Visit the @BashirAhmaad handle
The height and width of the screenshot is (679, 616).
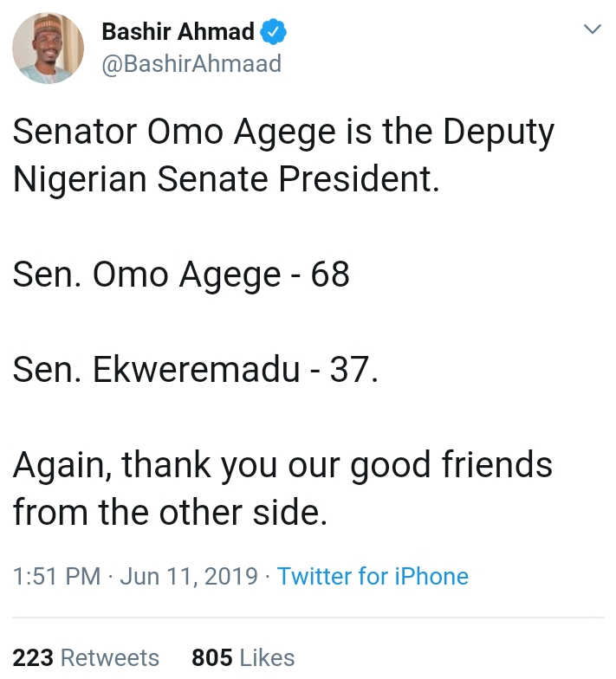[191, 64]
